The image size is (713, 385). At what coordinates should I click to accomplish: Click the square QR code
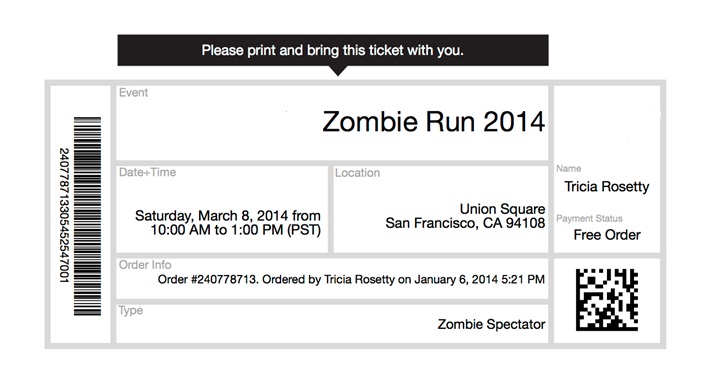pos(607,300)
